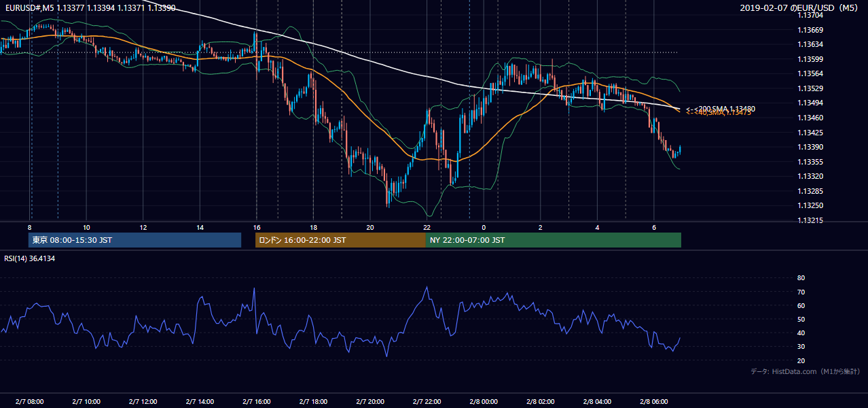Select the NY 22:00-07:00 JST session bar

point(554,240)
